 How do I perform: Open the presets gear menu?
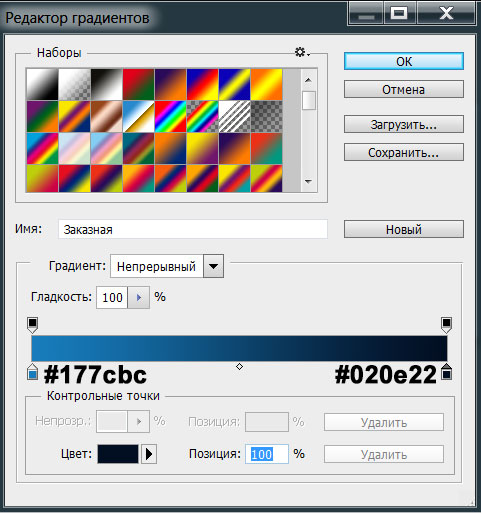click(302, 52)
